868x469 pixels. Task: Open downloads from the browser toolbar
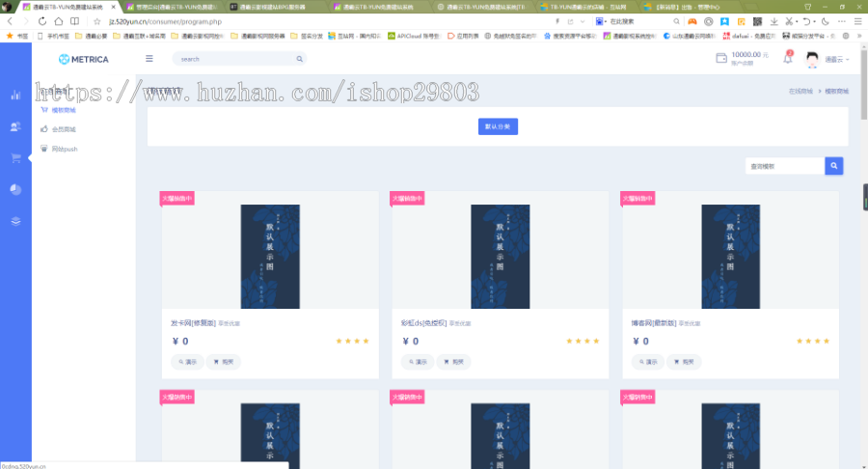773,21
